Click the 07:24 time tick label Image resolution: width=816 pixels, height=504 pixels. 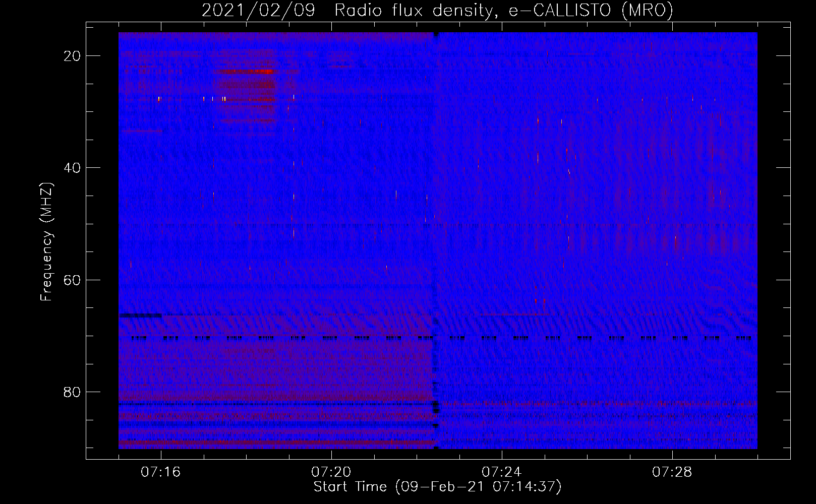click(x=502, y=472)
